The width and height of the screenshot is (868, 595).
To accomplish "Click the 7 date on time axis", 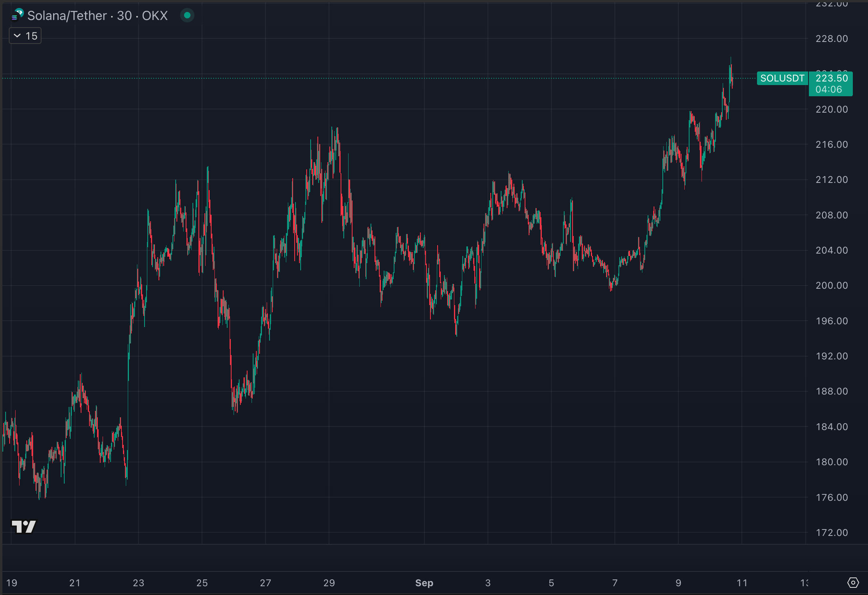I will pos(615,583).
